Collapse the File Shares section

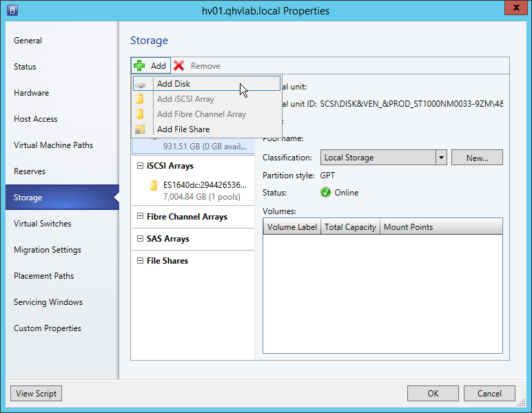pos(139,261)
